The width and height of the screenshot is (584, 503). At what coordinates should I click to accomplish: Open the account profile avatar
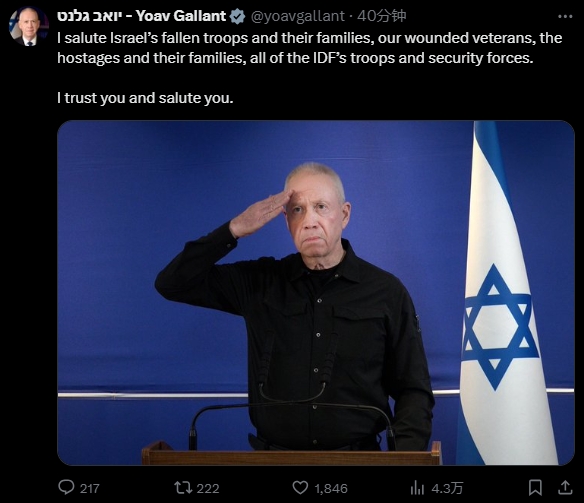click(28, 27)
